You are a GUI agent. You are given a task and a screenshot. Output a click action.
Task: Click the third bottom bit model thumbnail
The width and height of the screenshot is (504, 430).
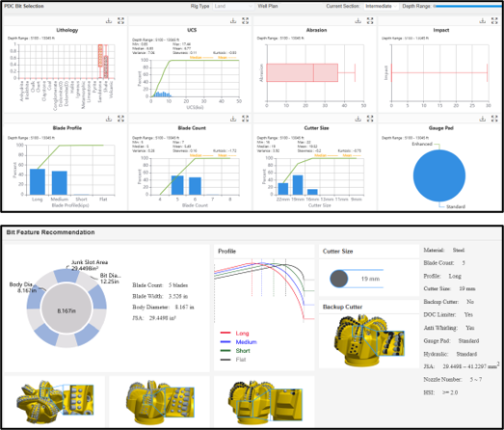265,402
